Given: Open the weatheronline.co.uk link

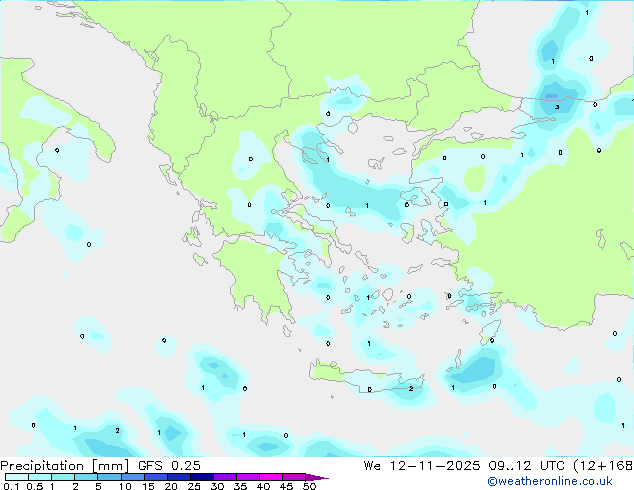Looking at the screenshot, I should [550, 481].
